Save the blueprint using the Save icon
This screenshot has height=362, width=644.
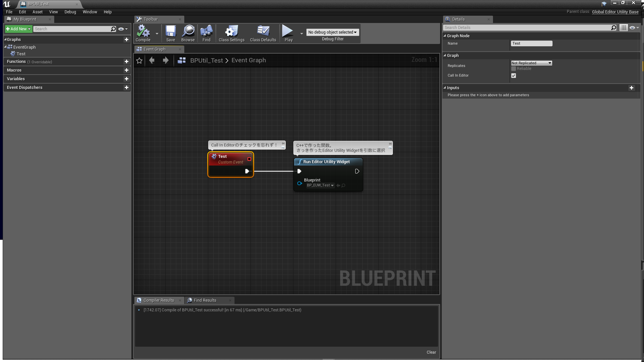[x=171, y=33]
